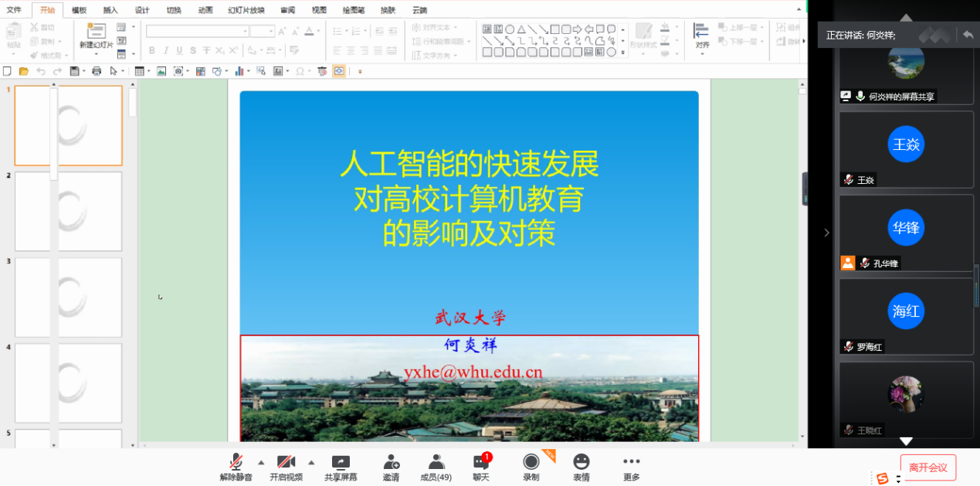Start recording with the 录制 icon
The height and width of the screenshot is (486, 980).
click(531, 467)
